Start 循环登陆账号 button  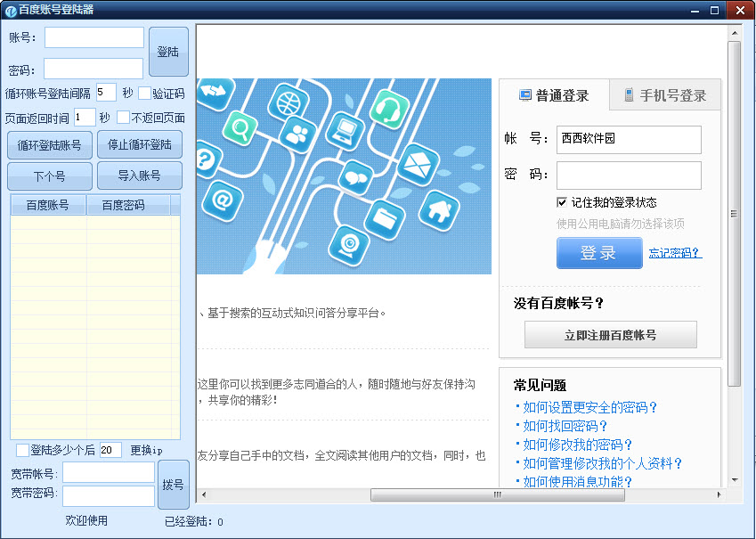tap(50, 144)
